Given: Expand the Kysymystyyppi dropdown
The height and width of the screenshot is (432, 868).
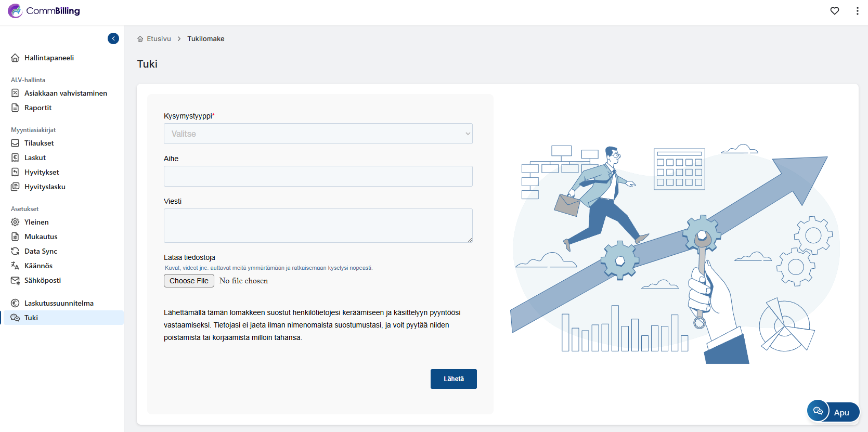Looking at the screenshot, I should 318,134.
